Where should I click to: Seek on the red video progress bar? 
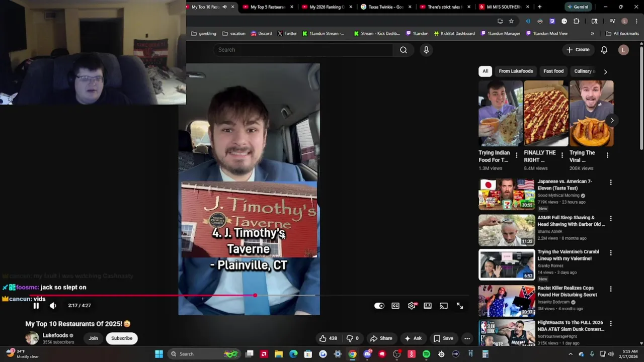250,296
